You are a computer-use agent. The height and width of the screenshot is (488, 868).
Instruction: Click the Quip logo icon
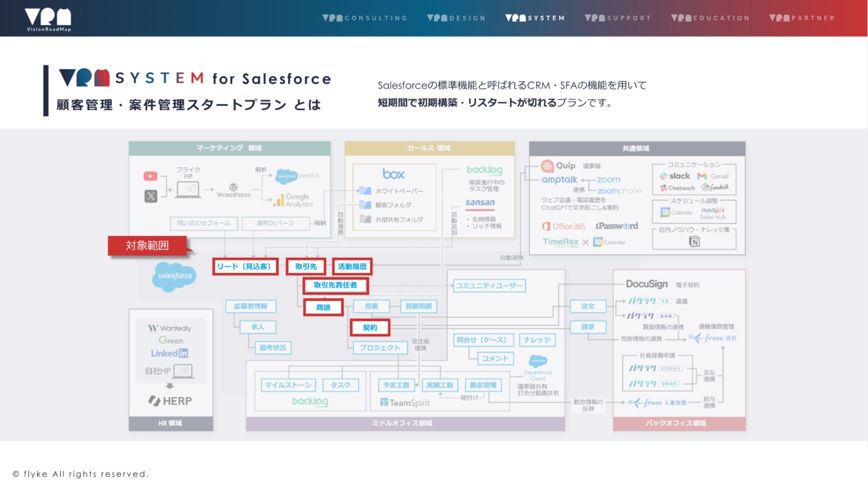click(x=547, y=166)
